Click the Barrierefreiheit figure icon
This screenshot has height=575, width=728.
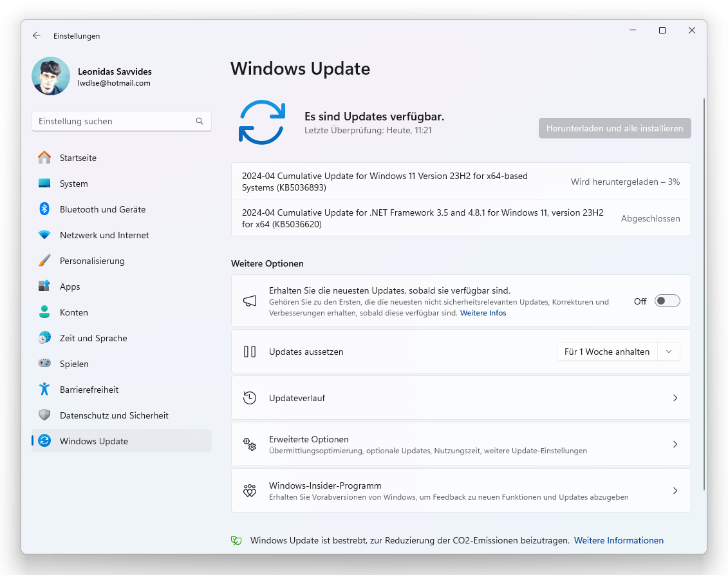pos(44,389)
